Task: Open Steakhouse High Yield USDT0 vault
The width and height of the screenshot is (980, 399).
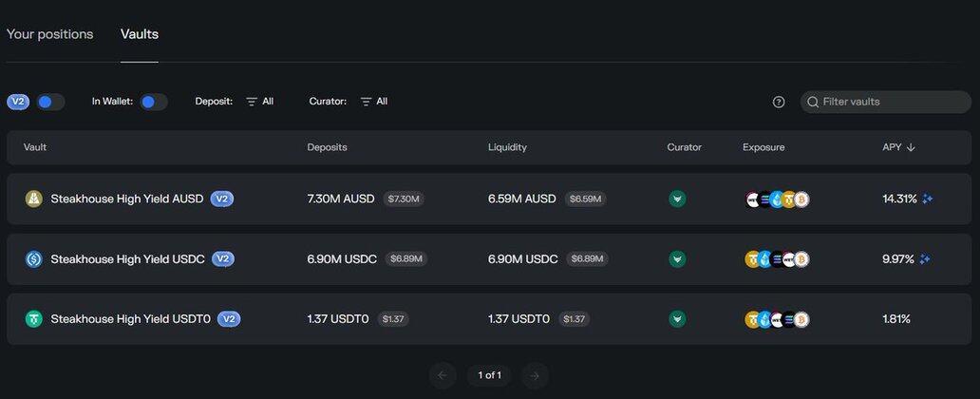Action: [x=130, y=319]
